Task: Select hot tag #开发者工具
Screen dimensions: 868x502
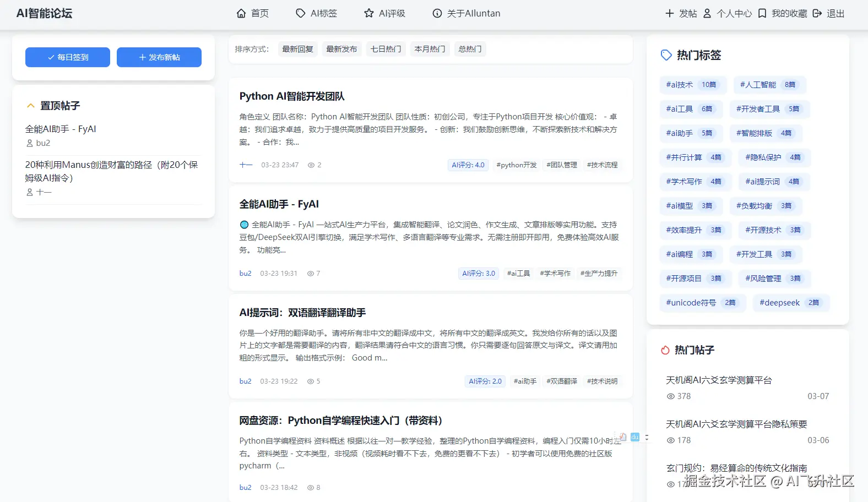Action: click(x=769, y=109)
